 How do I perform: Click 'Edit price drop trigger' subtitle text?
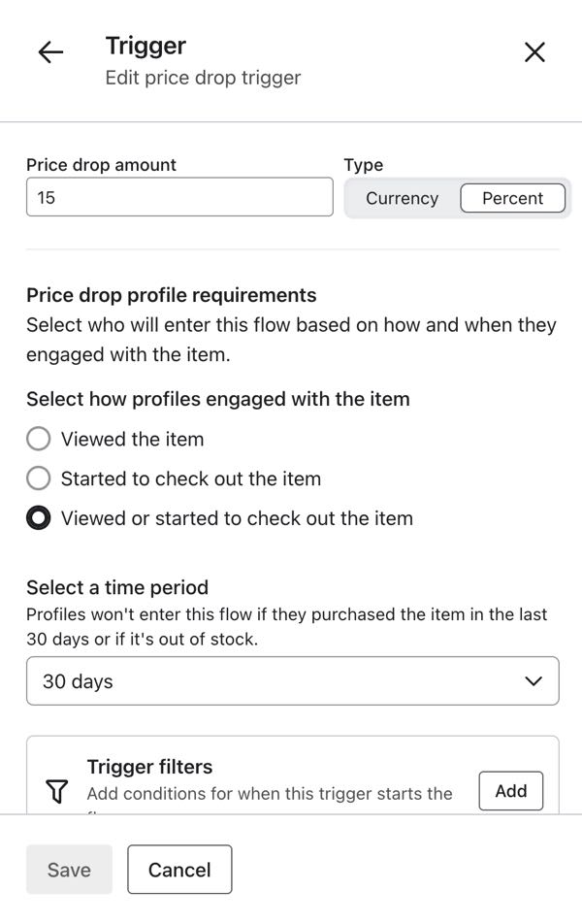coord(203,77)
